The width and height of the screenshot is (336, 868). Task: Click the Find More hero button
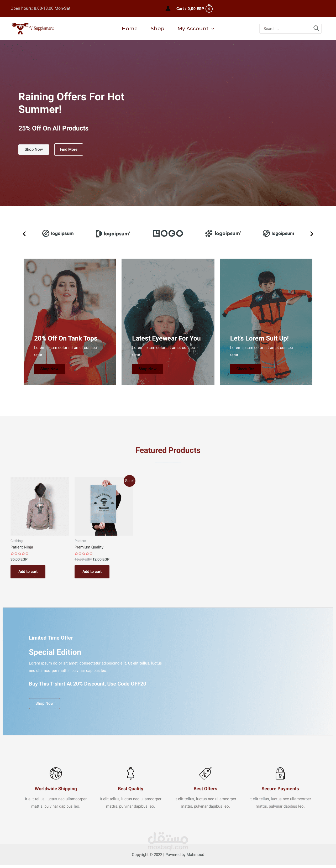(69, 149)
